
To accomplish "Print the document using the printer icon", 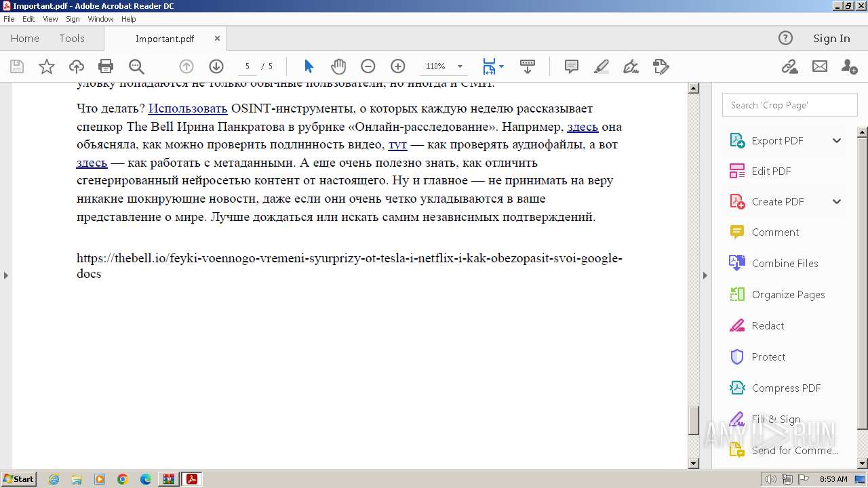I will pyautogui.click(x=106, y=66).
